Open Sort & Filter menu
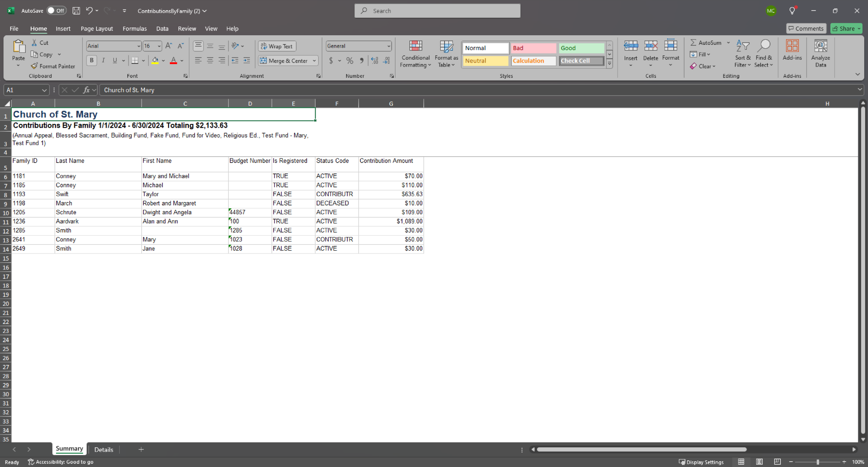 742,54
